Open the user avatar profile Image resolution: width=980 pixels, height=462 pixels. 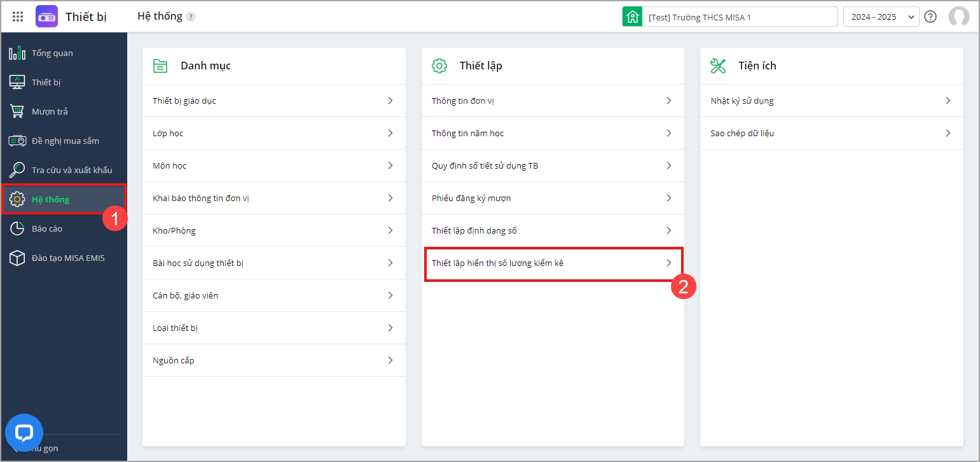coord(958,17)
